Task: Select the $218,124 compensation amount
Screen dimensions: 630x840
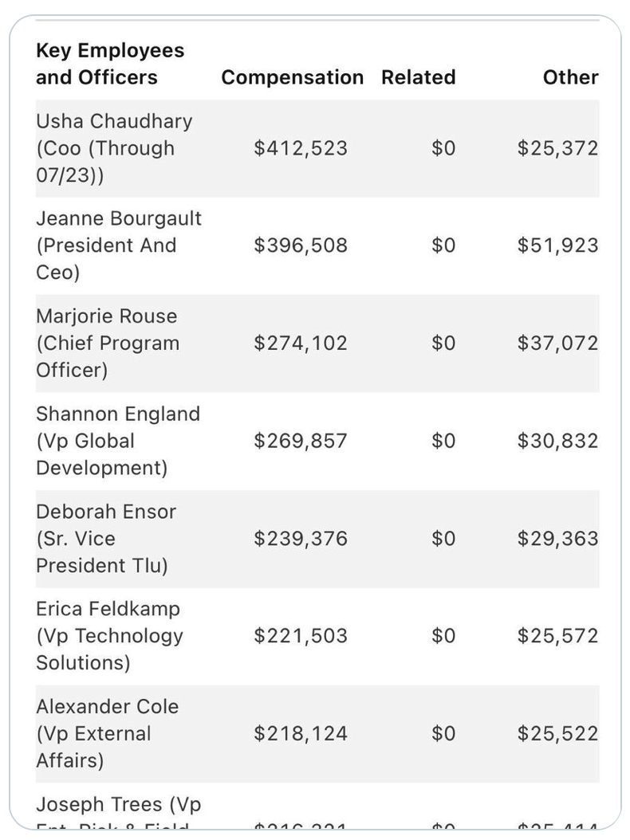Action: (x=301, y=733)
